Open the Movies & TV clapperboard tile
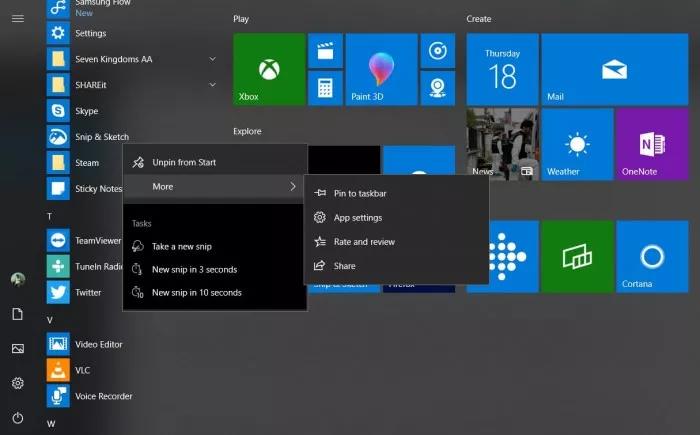Viewport: 700px width, 435px height. [x=325, y=50]
